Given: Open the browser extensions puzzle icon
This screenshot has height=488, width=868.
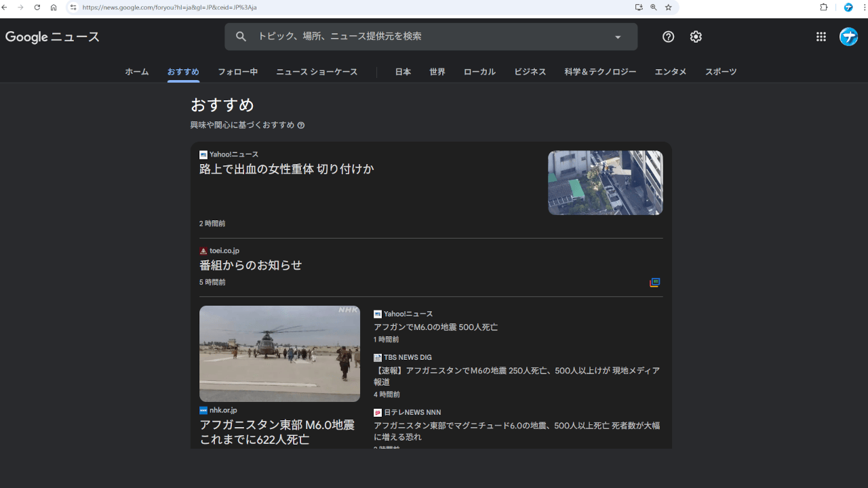Looking at the screenshot, I should [x=824, y=7].
